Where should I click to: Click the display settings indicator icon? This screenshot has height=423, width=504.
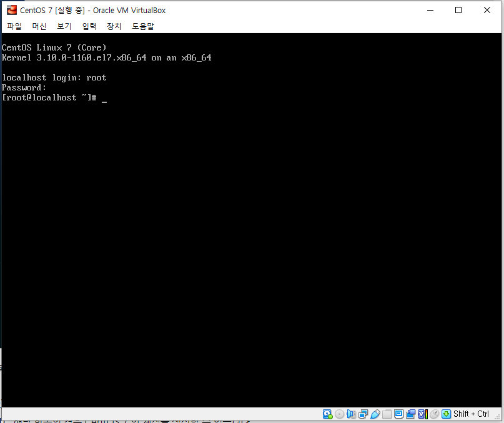399,414
